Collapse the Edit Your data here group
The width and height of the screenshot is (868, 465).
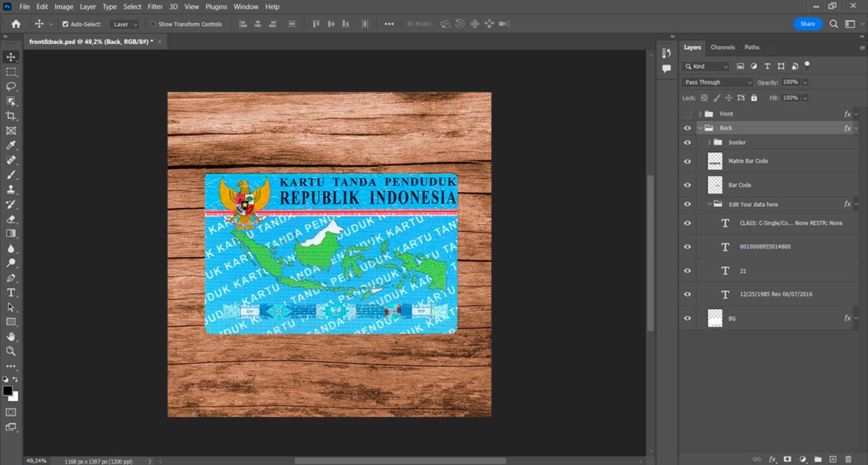pos(709,204)
